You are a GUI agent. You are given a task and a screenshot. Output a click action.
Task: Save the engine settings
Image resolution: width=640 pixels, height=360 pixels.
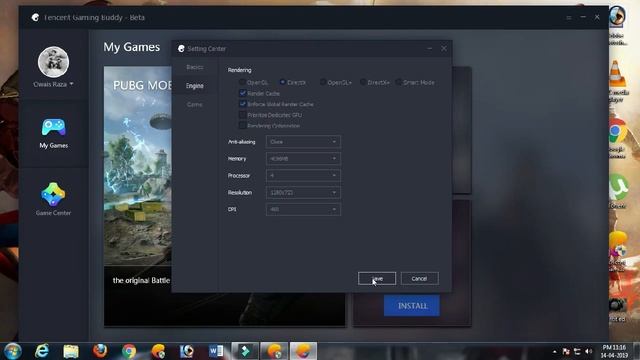coord(377,278)
